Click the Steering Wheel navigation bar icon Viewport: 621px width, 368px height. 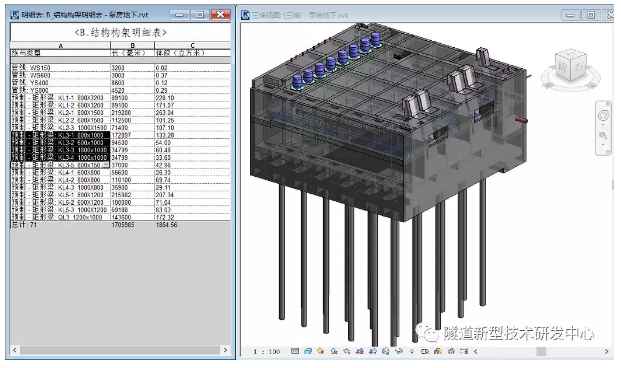tap(603, 116)
